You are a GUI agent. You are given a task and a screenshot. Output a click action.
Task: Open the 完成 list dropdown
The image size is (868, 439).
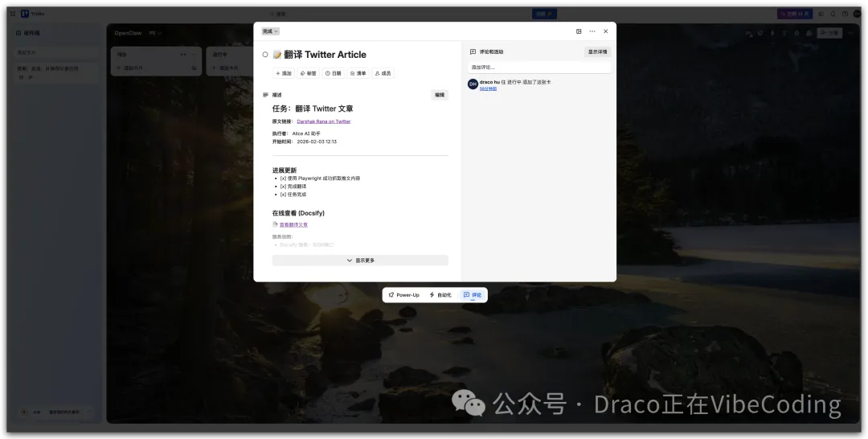tap(270, 31)
